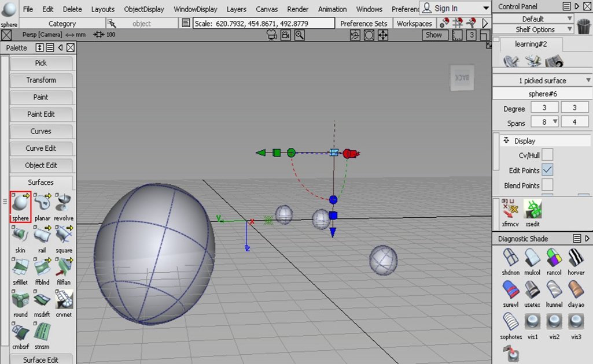
Task: Select the msdrft draft tool
Action: click(42, 303)
